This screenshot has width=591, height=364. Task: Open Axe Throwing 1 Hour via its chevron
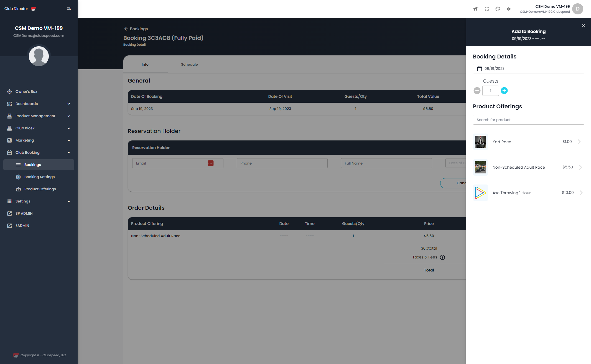coord(581,193)
